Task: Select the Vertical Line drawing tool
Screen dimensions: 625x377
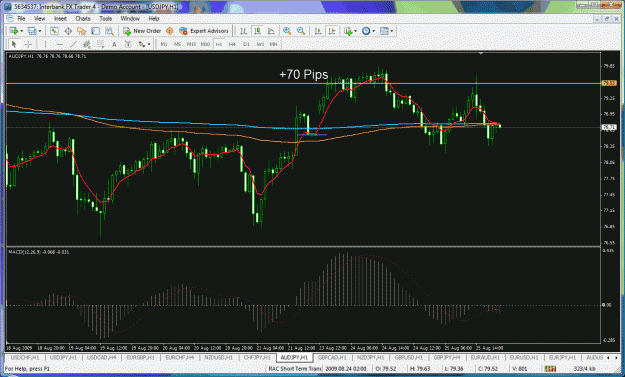Action: tap(45, 44)
